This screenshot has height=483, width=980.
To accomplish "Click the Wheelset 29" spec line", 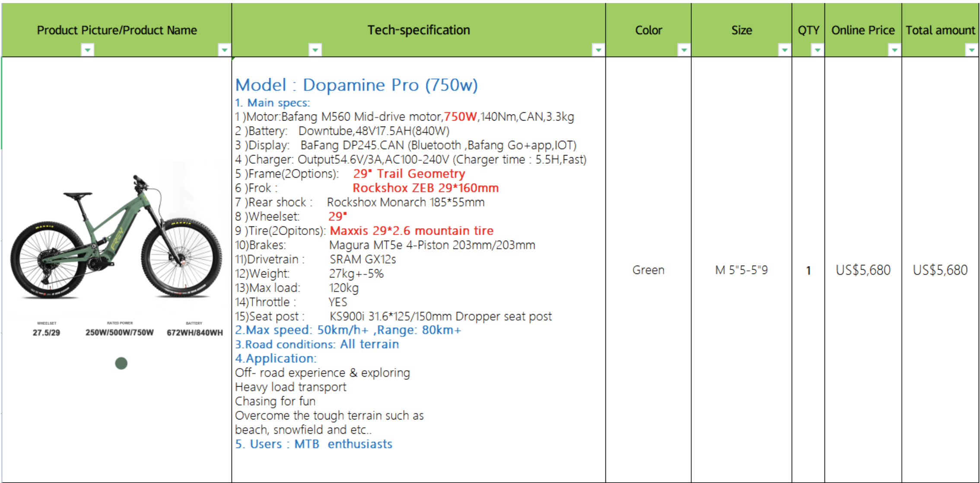I will point(291,216).
